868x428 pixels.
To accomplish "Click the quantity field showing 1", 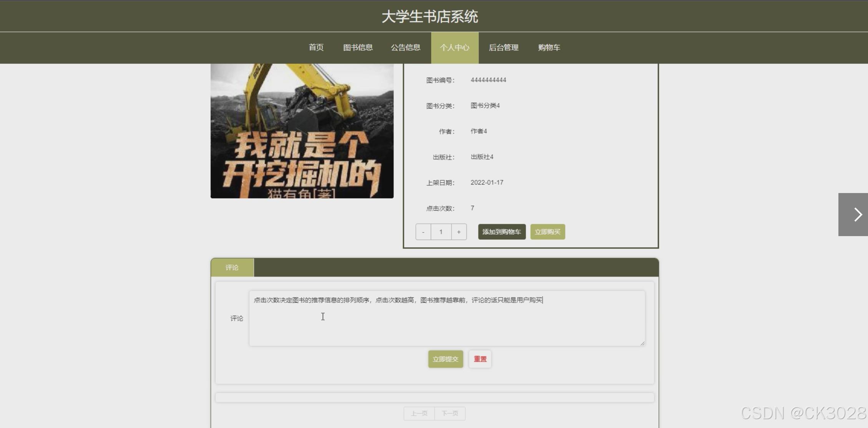I will coord(441,232).
